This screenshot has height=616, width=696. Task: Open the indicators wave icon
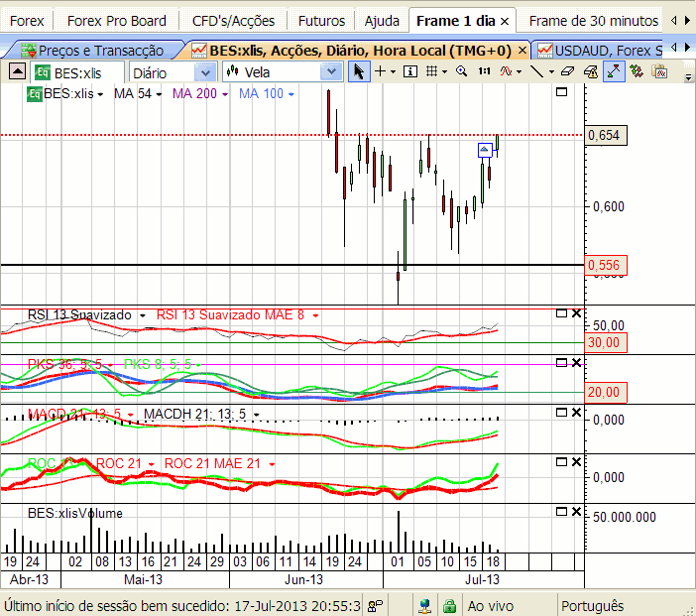click(506, 71)
